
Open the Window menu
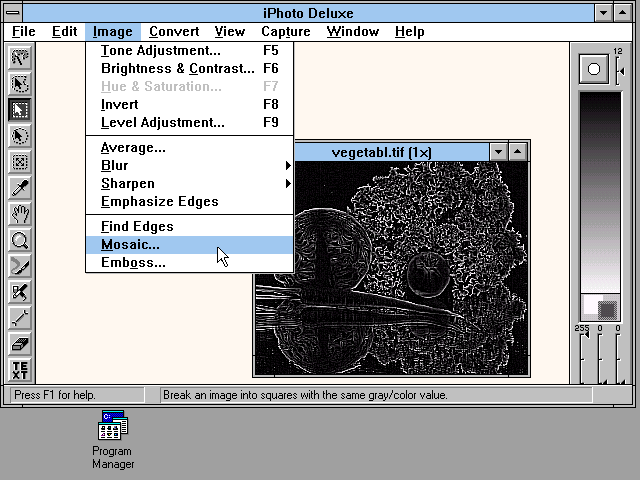click(x=353, y=31)
